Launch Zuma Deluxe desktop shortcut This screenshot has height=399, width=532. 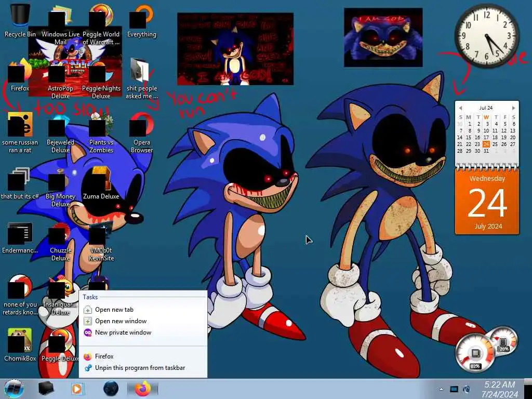(x=101, y=183)
